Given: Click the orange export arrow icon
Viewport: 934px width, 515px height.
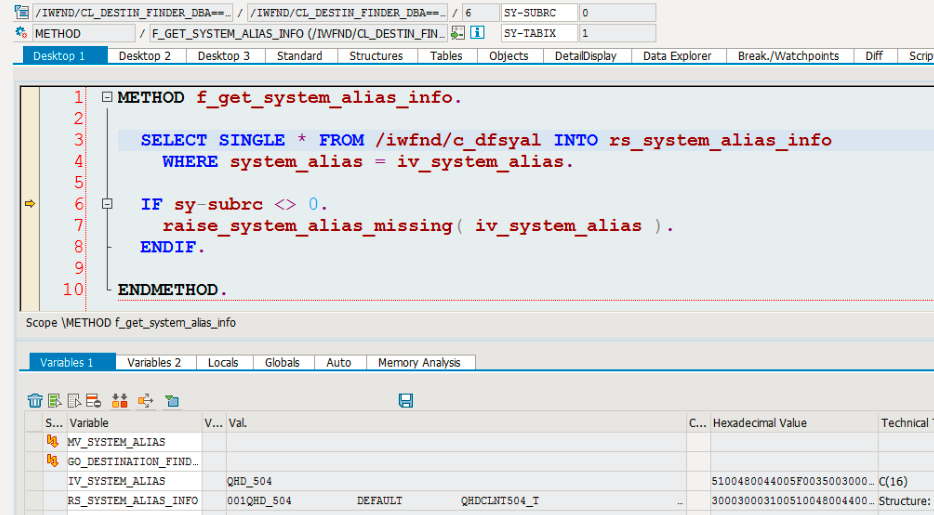Looking at the screenshot, I should point(145,401).
